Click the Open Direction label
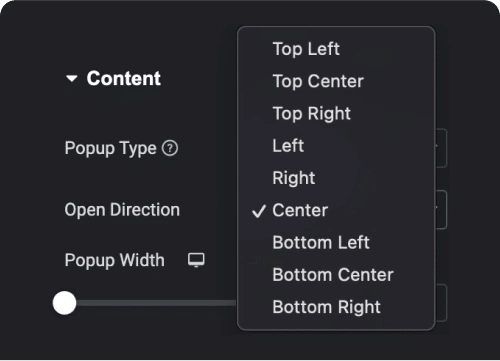Image resolution: width=500 pixels, height=361 pixels. tap(122, 210)
